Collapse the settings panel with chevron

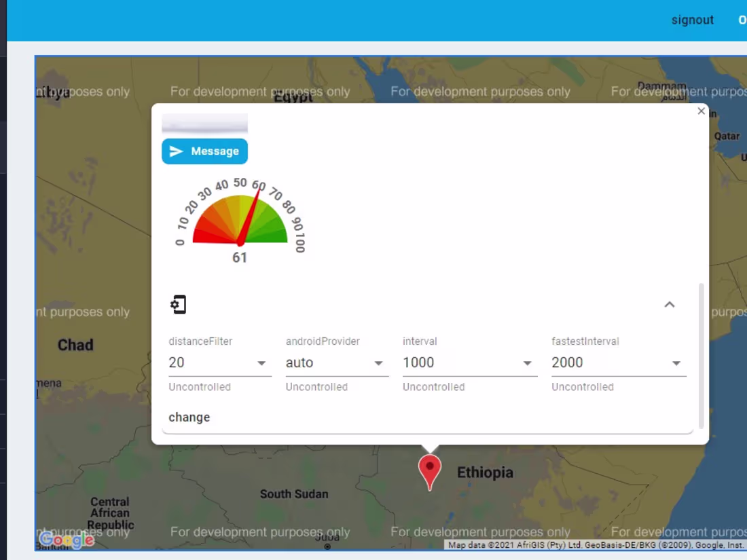(670, 305)
